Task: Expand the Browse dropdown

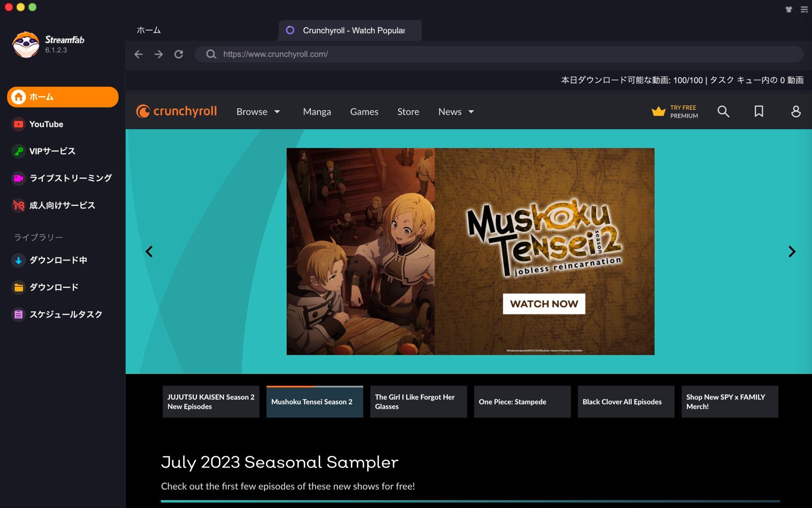Action: [259, 112]
